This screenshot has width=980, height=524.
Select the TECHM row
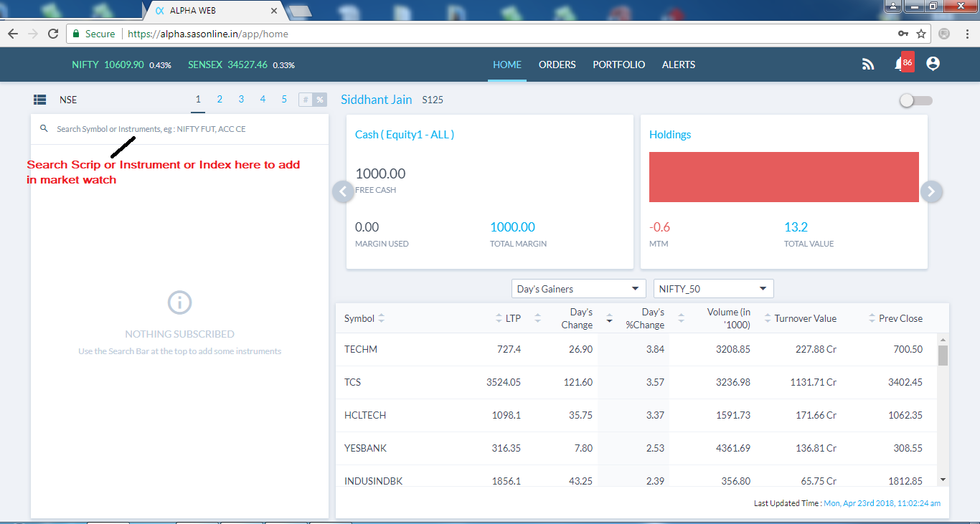(x=636, y=349)
